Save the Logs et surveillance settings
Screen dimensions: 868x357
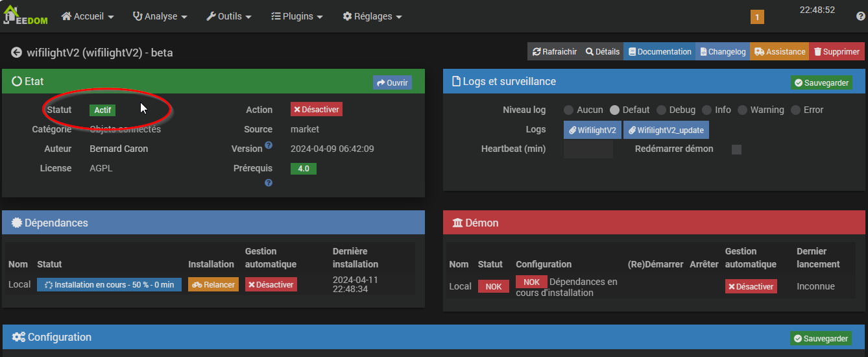click(x=821, y=82)
